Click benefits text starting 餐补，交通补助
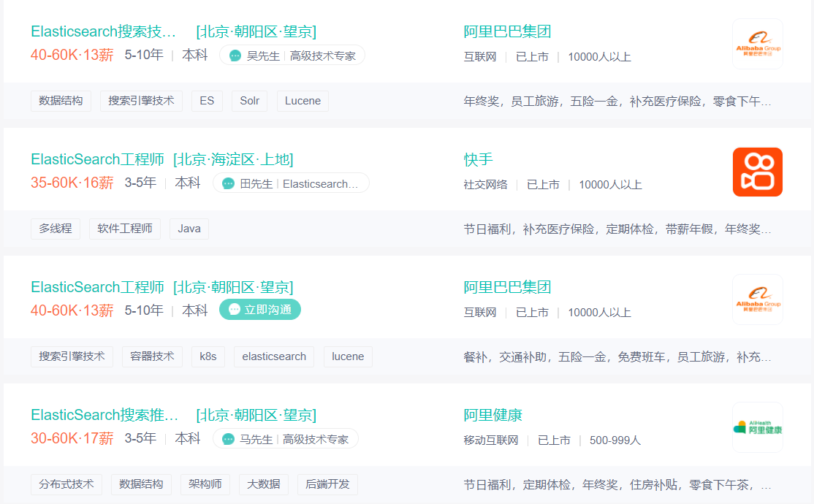This screenshot has width=814, height=504. (x=617, y=357)
